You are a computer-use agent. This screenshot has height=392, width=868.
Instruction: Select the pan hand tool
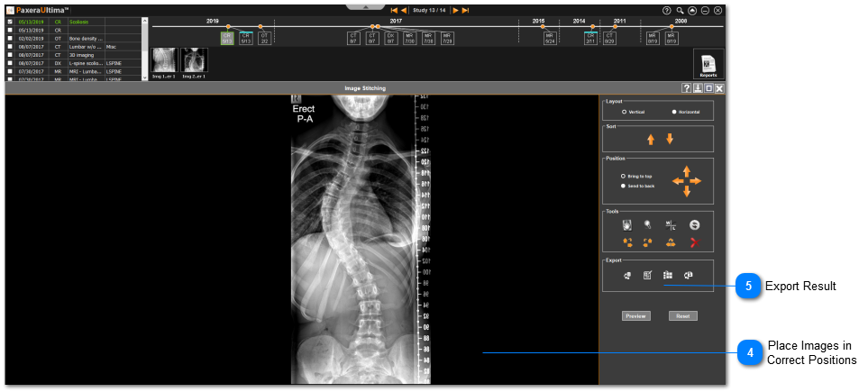tap(626, 224)
